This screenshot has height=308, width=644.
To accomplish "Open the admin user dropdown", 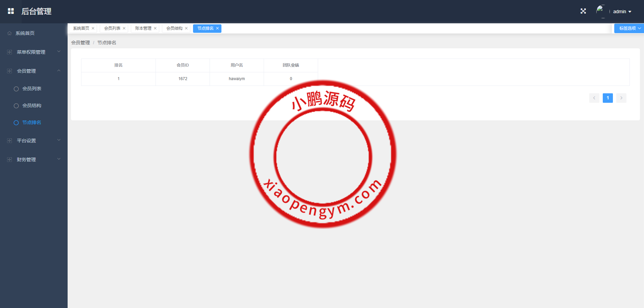I will [x=622, y=11].
